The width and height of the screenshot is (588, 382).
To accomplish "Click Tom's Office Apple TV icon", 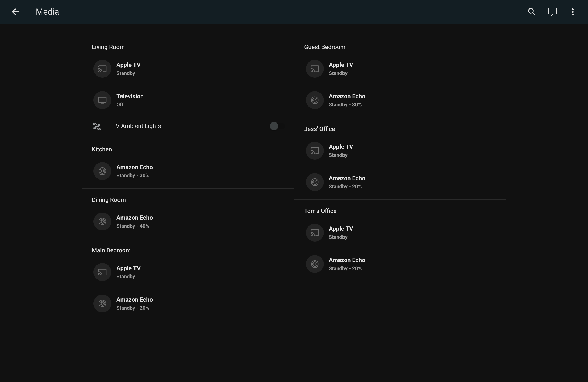I will (x=315, y=233).
